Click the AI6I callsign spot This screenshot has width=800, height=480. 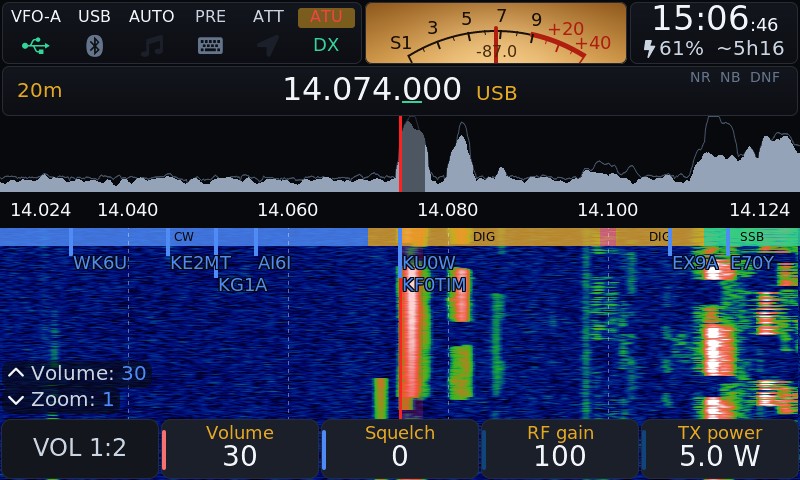[x=274, y=263]
